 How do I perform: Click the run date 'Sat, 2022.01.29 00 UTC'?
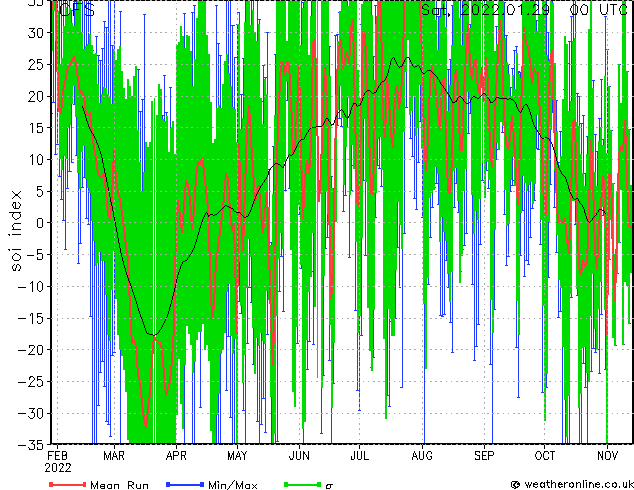(524, 10)
